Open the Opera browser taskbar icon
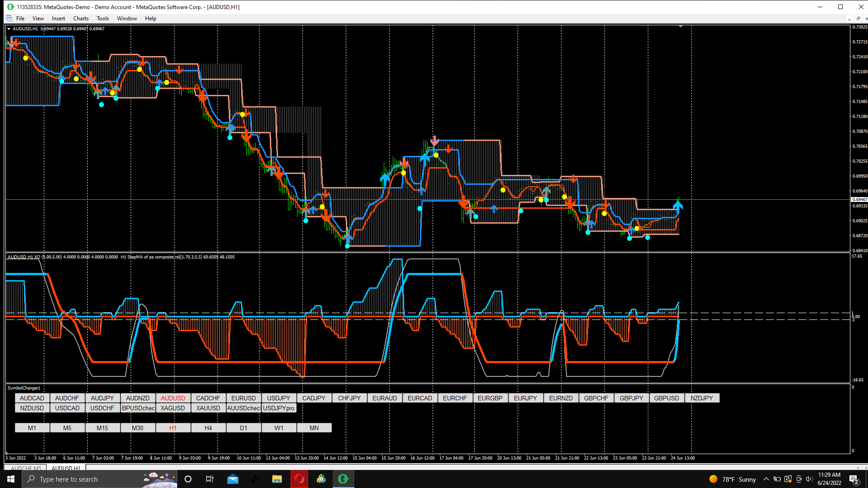Image resolution: width=868 pixels, height=488 pixels. 299,479
